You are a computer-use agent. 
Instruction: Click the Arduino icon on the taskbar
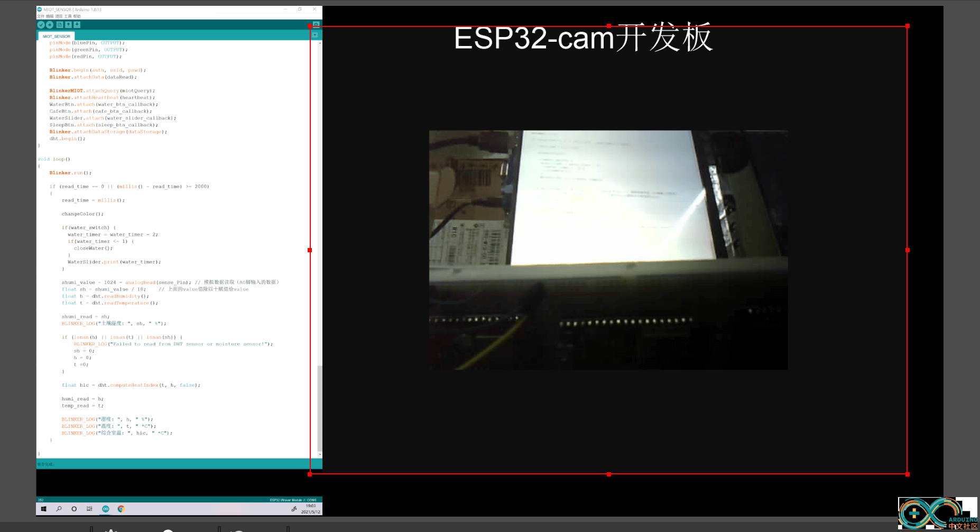(106, 509)
